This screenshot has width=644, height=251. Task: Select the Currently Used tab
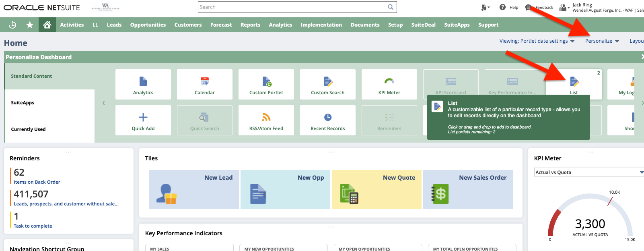coord(49,129)
